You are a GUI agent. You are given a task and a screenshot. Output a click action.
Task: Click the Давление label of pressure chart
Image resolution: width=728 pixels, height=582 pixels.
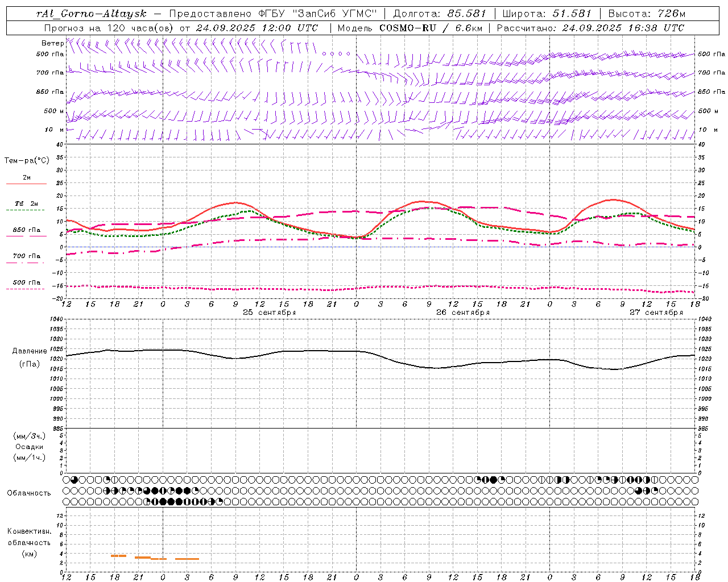[x=29, y=351]
